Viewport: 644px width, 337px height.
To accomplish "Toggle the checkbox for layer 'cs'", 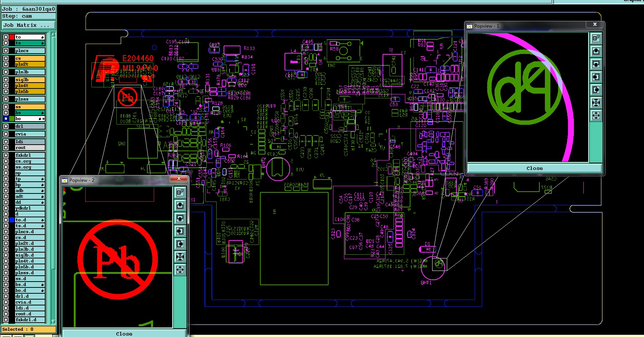I will [6, 58].
